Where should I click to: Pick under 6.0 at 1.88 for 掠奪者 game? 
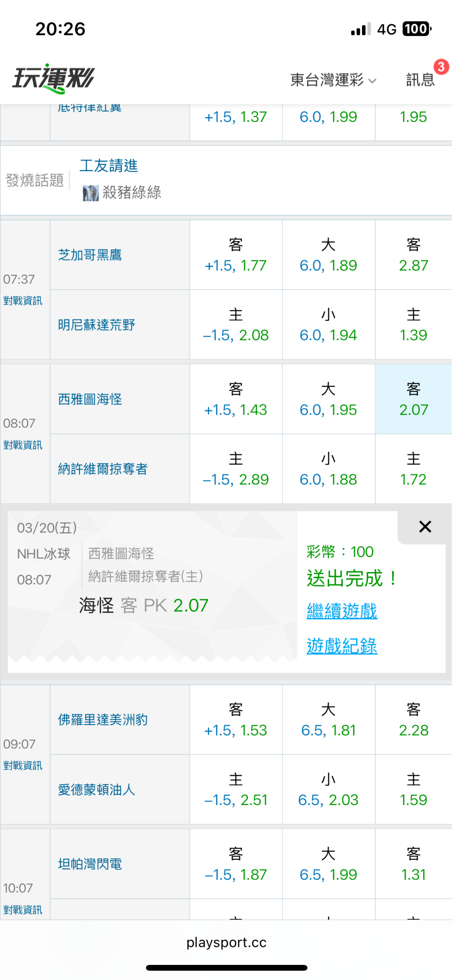328,469
